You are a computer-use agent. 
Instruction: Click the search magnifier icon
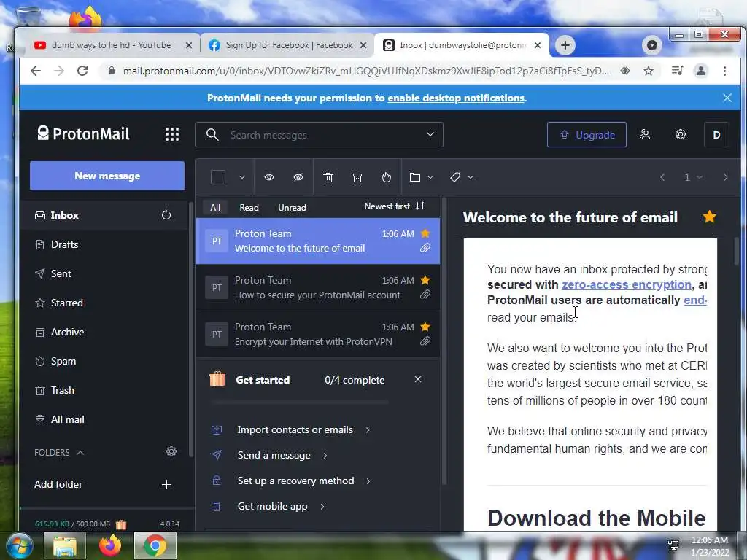pyautogui.click(x=212, y=135)
